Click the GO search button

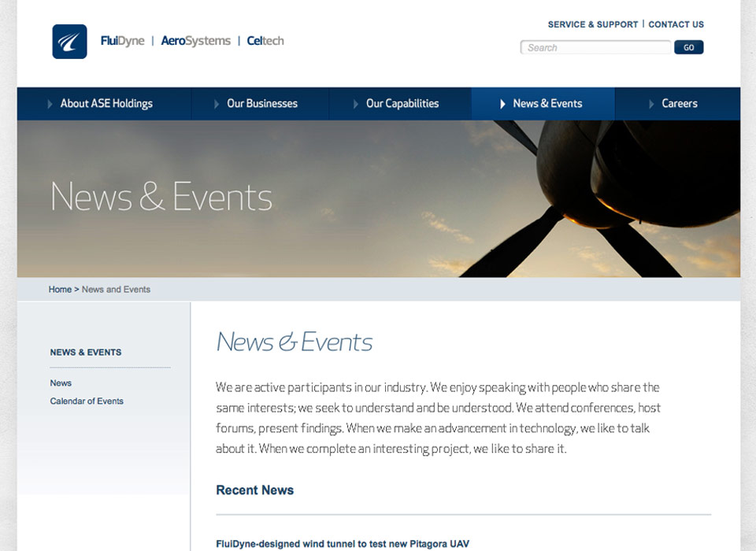pos(688,47)
